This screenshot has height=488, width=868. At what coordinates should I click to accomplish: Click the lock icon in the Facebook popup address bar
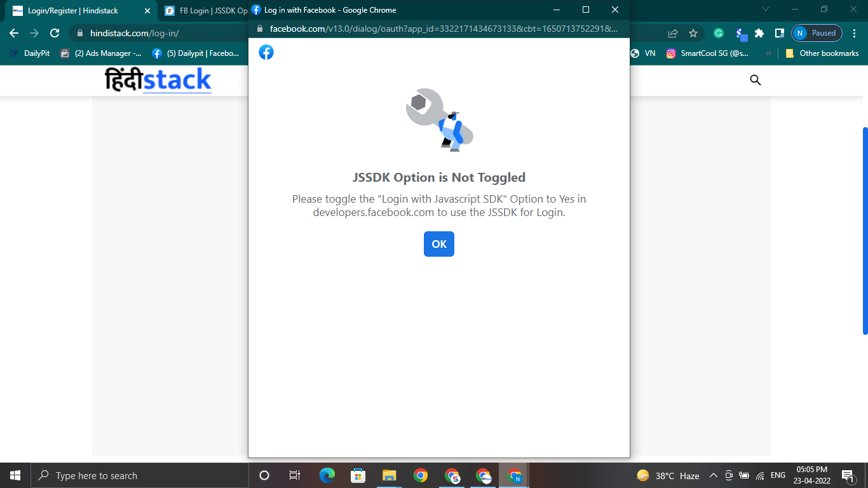(x=259, y=29)
